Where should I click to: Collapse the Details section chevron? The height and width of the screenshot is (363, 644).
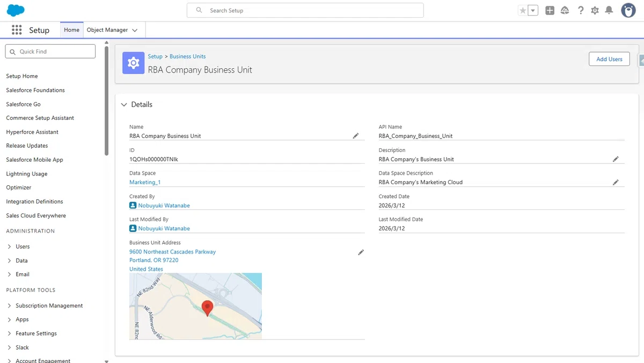[124, 105]
